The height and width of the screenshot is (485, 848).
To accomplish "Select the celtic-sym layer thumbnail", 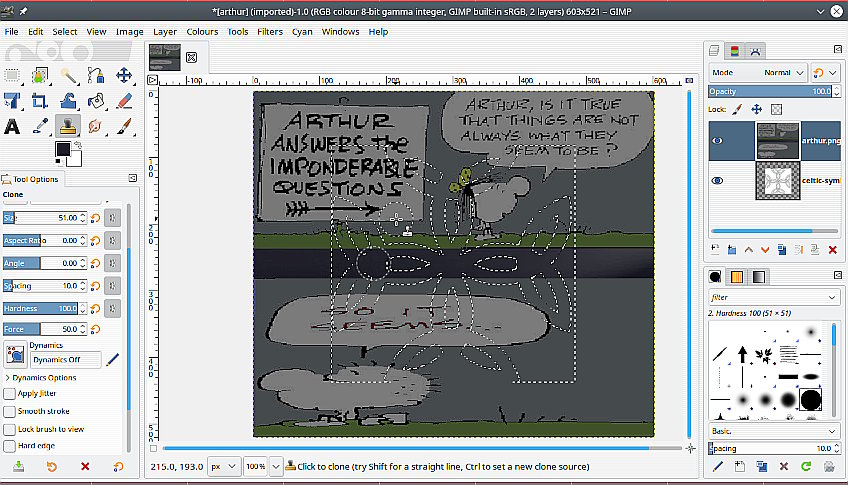I will pos(777,181).
